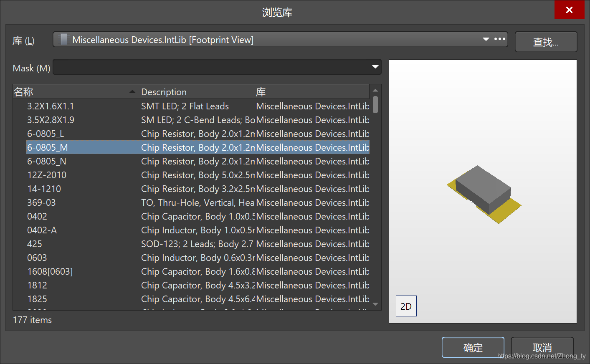590x364 pixels.
Task: Close the 浏览库 dialog window
Action: 569,10
